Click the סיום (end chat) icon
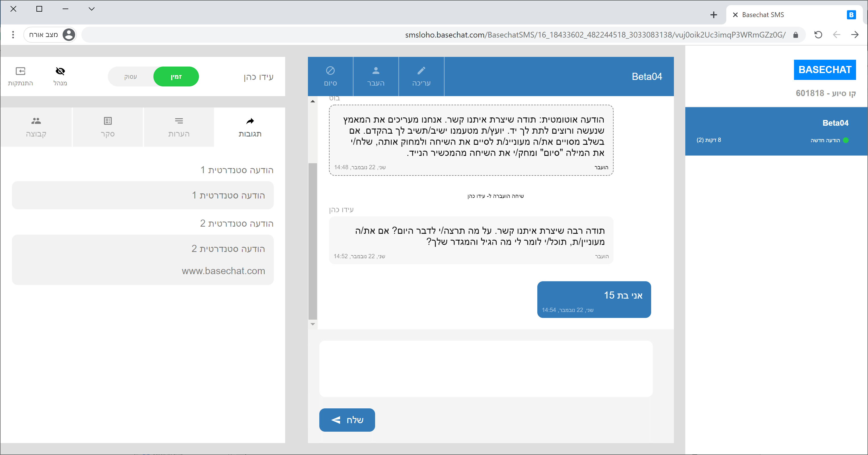Image resolution: width=868 pixels, height=455 pixels. [x=330, y=71]
